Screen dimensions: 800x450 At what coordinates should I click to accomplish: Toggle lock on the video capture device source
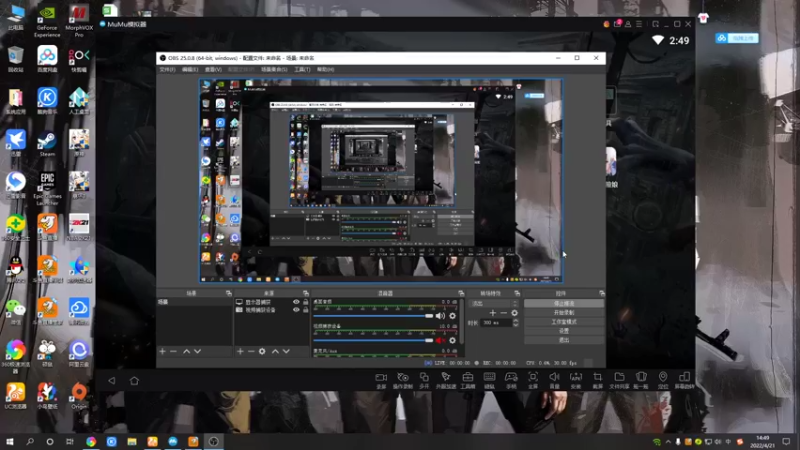click(306, 310)
